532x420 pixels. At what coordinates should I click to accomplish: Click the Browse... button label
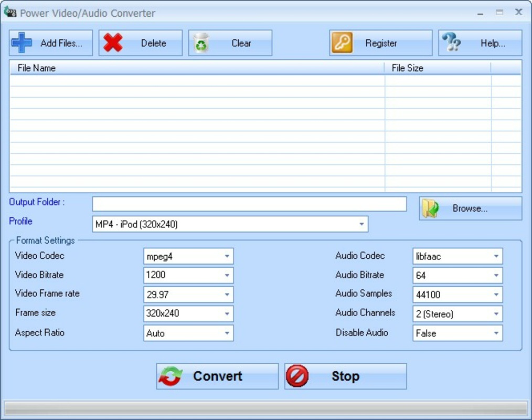click(470, 208)
